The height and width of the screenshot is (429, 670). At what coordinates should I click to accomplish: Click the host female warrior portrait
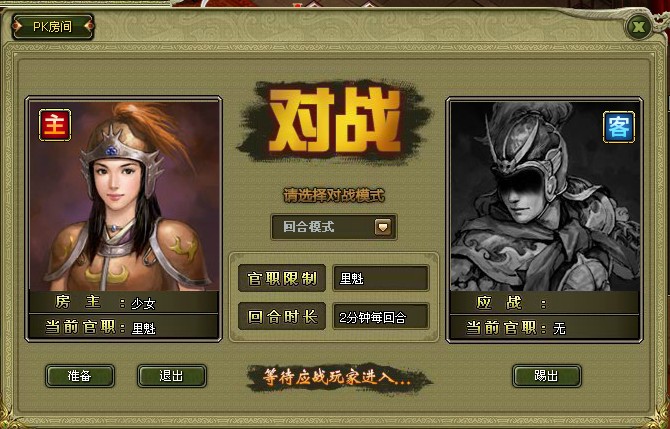[124, 196]
